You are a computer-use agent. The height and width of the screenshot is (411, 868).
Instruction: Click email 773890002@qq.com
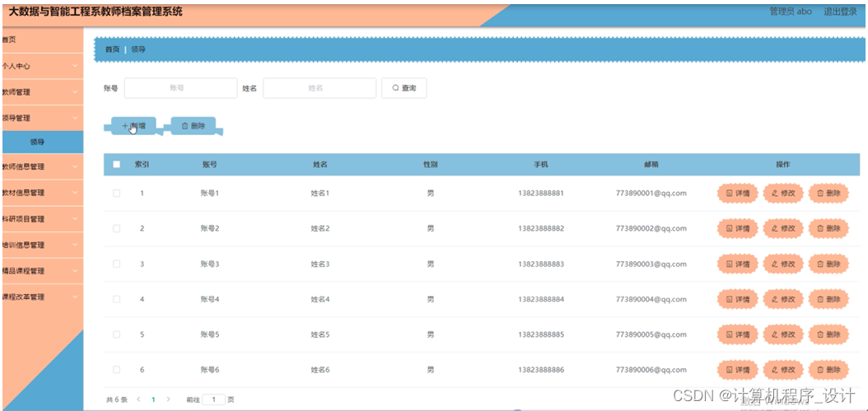click(651, 228)
